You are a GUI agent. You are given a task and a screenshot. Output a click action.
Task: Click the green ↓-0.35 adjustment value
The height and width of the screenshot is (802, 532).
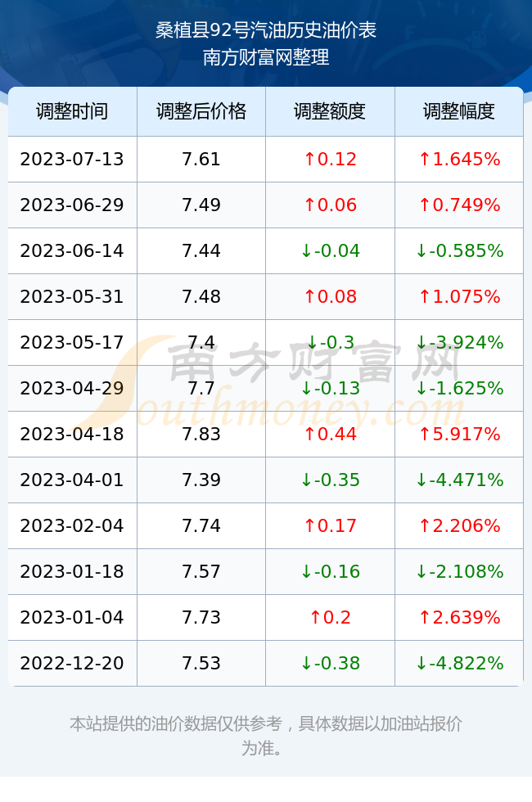pyautogui.click(x=330, y=480)
